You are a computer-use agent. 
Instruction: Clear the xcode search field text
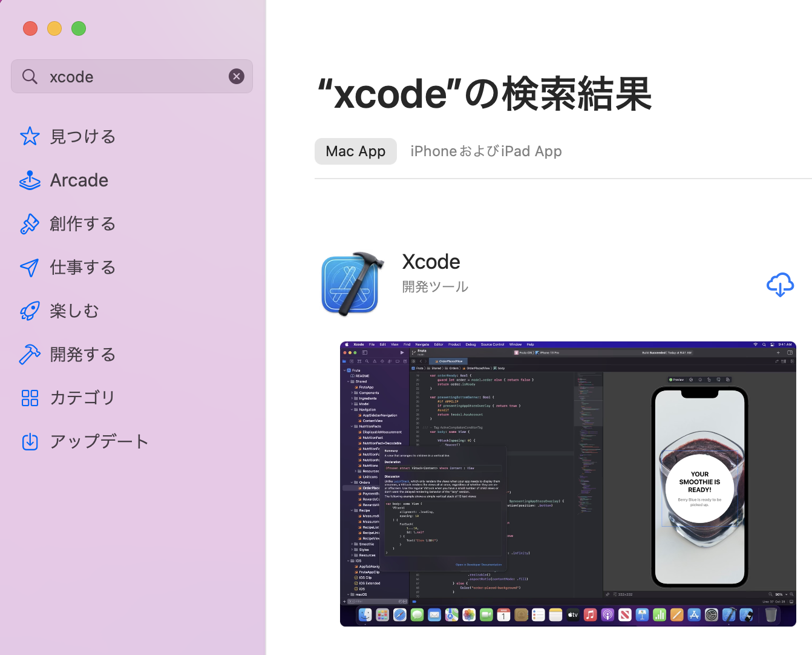pyautogui.click(x=237, y=76)
